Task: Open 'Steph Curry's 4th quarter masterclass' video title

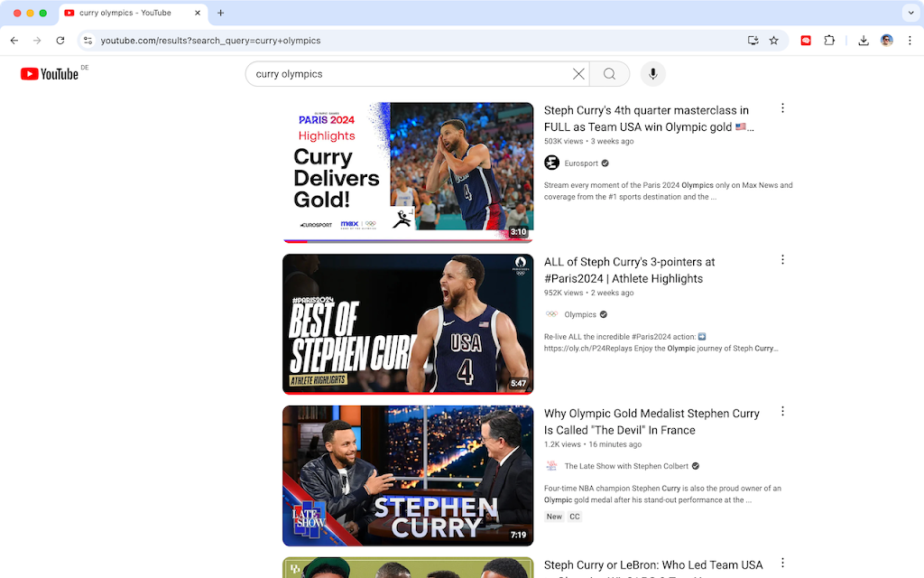Action: [x=648, y=118]
